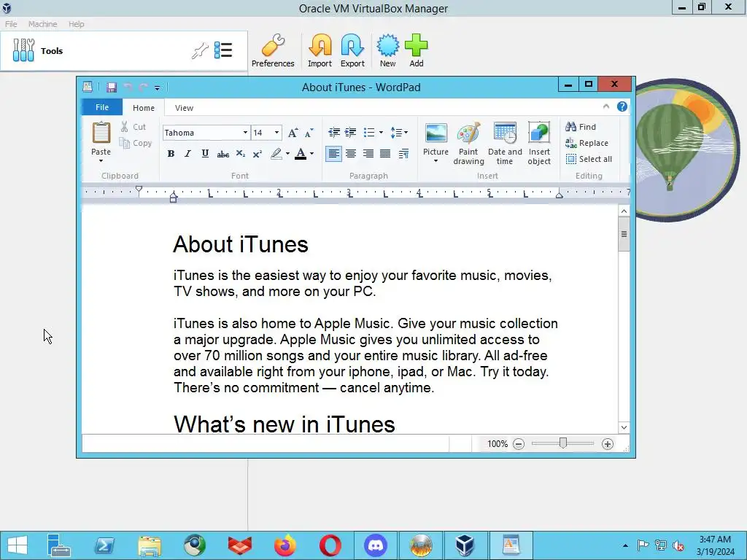Justify the paragraph text
This screenshot has width=747, height=560.
(x=385, y=153)
